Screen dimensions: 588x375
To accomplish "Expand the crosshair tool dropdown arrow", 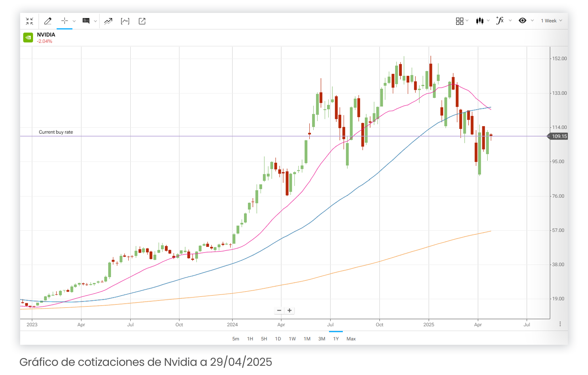I will 74,21.
